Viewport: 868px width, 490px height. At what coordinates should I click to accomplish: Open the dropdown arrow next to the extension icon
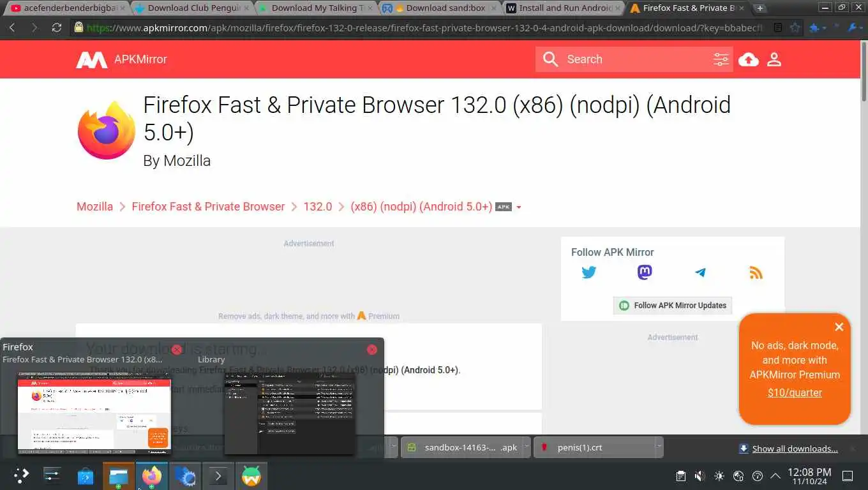tap(825, 28)
